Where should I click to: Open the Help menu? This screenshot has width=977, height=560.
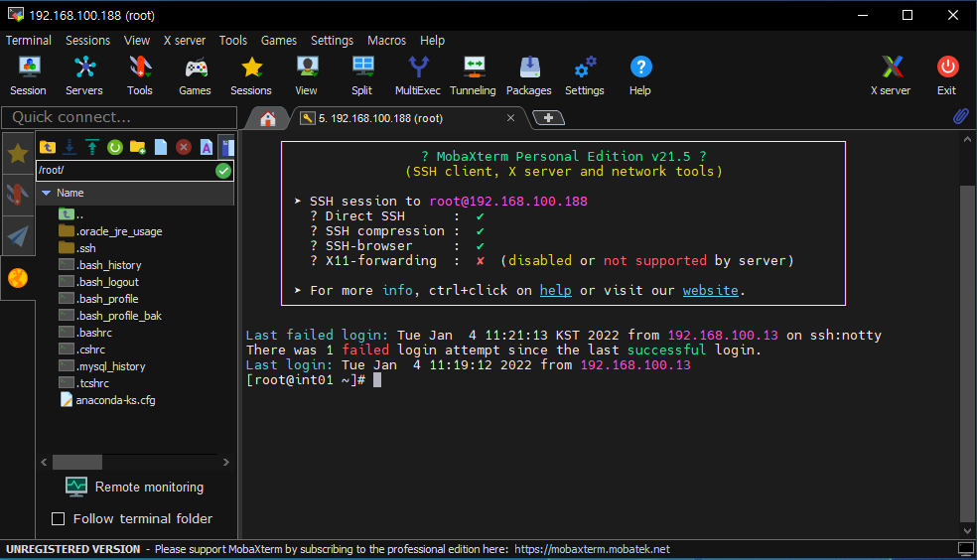click(x=433, y=41)
